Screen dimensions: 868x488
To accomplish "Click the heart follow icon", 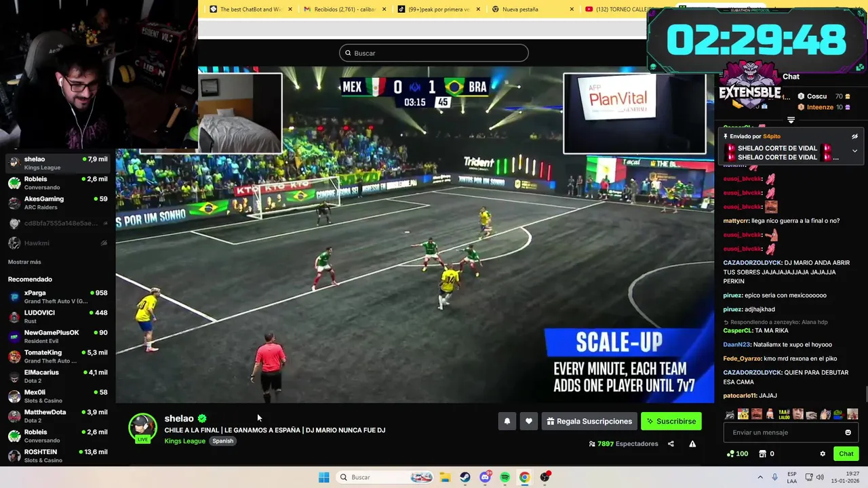I will 529,421.
